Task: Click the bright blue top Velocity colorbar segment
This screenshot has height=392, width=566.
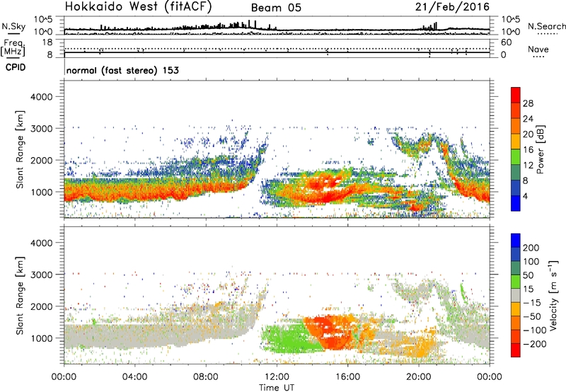Action: (x=516, y=241)
